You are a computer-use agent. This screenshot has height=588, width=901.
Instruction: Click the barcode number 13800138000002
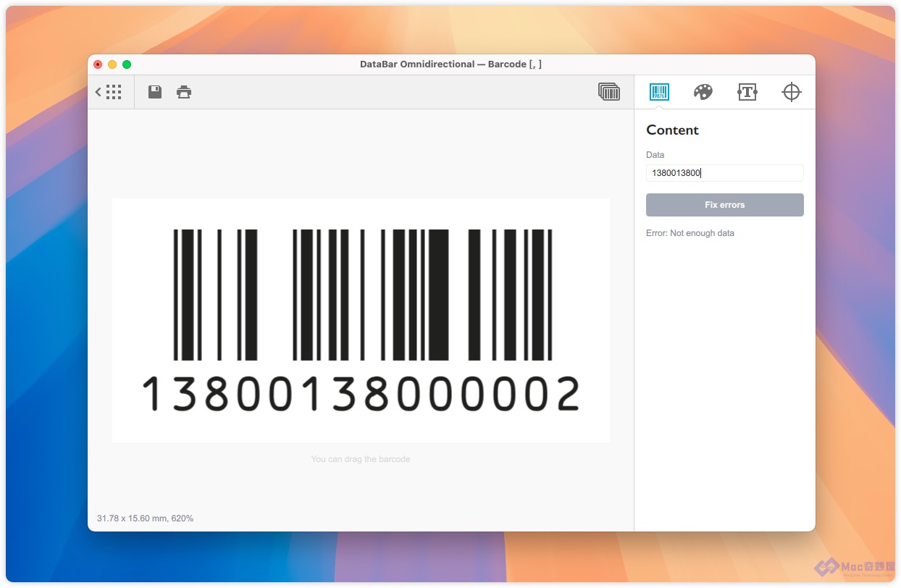361,395
